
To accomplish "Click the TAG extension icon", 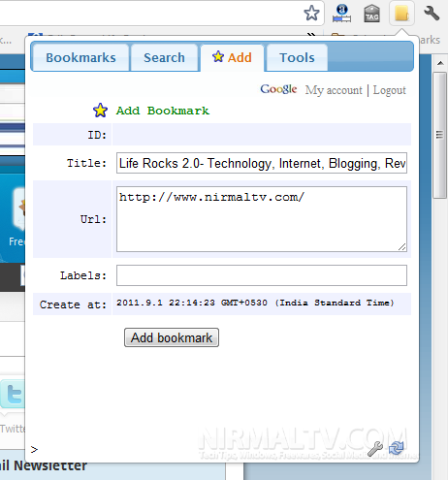I will point(371,14).
